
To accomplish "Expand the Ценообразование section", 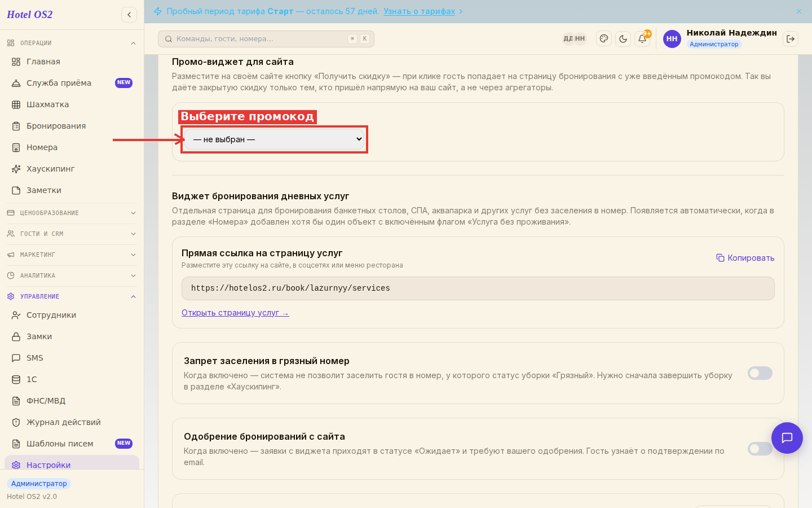I will tap(72, 213).
